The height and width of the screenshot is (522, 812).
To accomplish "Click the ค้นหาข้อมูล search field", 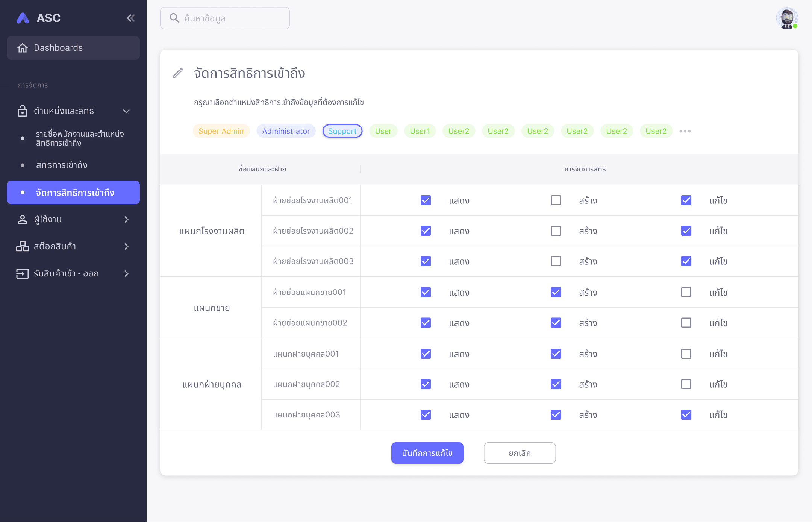I will pyautogui.click(x=225, y=18).
